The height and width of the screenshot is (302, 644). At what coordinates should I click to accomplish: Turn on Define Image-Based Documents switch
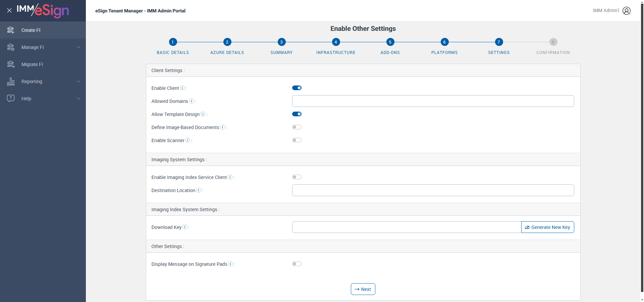[297, 127]
